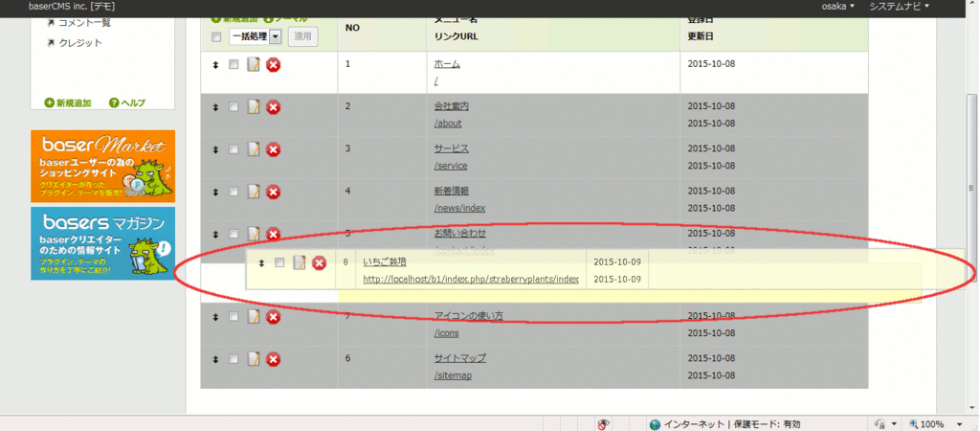980x431 pixels.
Task: Edit the アイコンの使い方 menu entry
Action: pyautogui.click(x=253, y=317)
